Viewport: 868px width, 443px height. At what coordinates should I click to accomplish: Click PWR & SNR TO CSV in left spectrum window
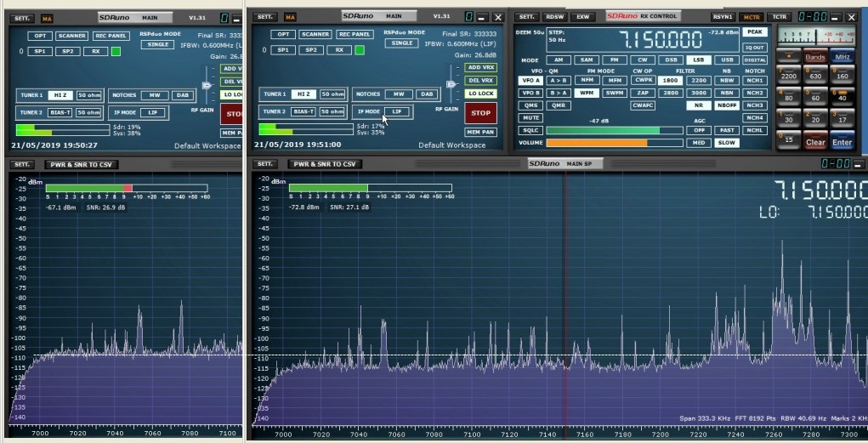(82, 164)
